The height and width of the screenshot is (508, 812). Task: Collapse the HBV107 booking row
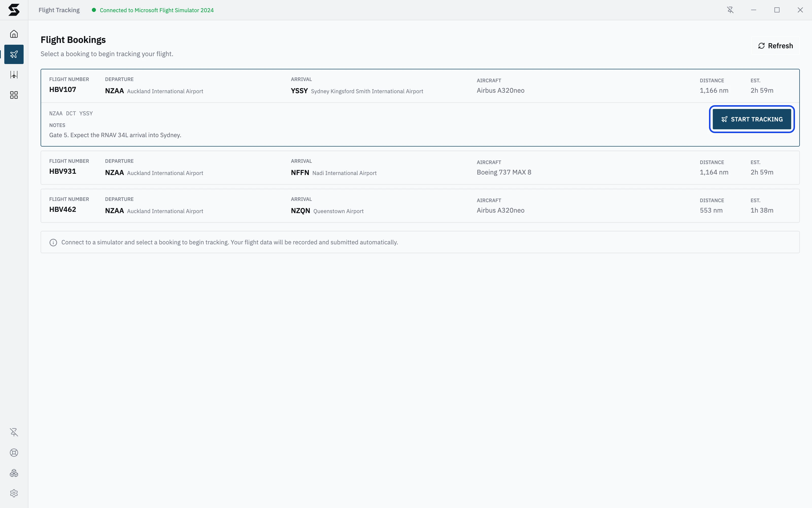tap(420, 86)
